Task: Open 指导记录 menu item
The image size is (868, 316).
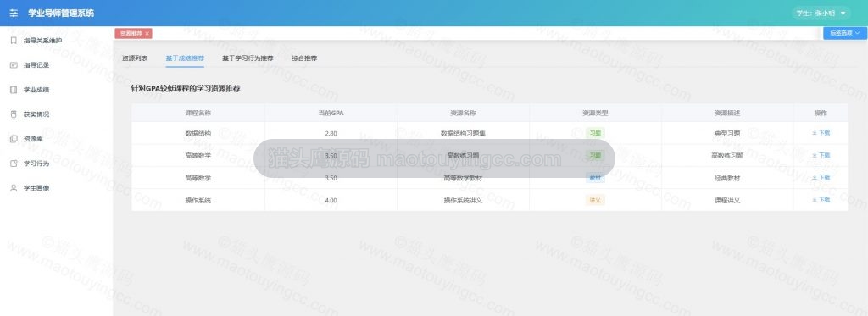Action: click(x=57, y=64)
